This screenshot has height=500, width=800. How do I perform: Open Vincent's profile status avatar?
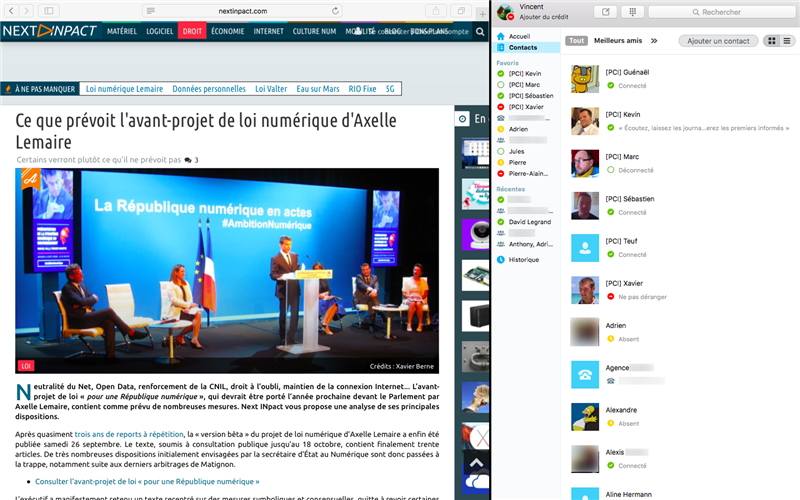click(506, 11)
